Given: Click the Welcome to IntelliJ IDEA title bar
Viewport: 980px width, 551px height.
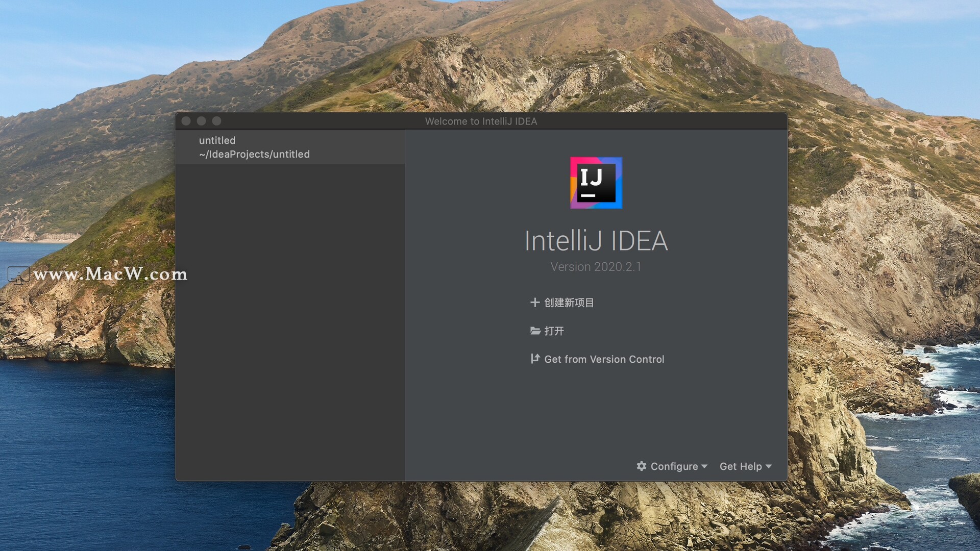Looking at the screenshot, I should (x=481, y=121).
